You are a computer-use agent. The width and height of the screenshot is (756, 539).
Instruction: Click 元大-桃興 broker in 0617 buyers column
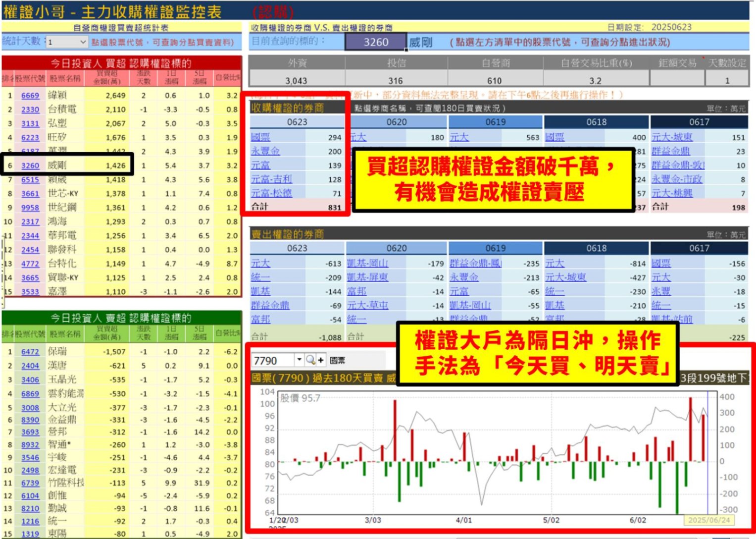672,193
